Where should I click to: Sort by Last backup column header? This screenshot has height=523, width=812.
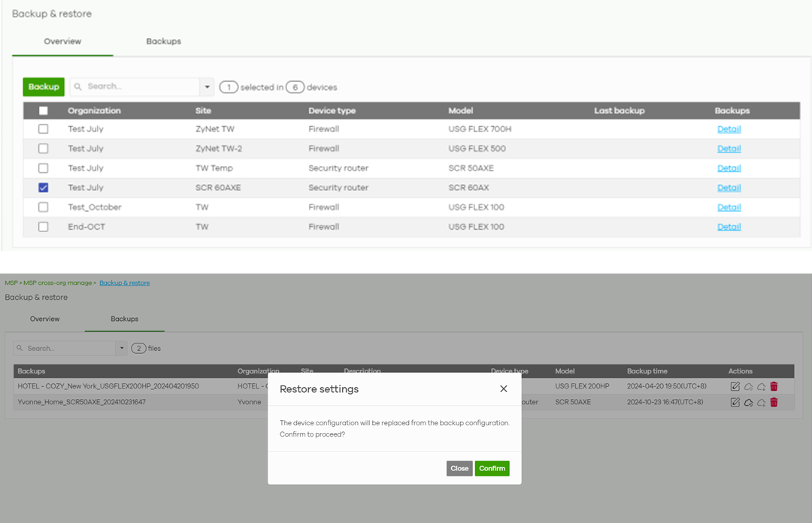click(x=620, y=110)
